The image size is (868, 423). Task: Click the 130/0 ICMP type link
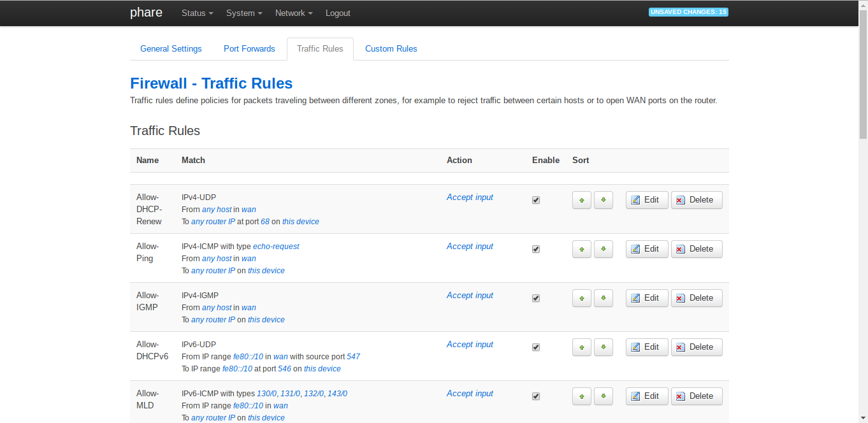(267, 394)
